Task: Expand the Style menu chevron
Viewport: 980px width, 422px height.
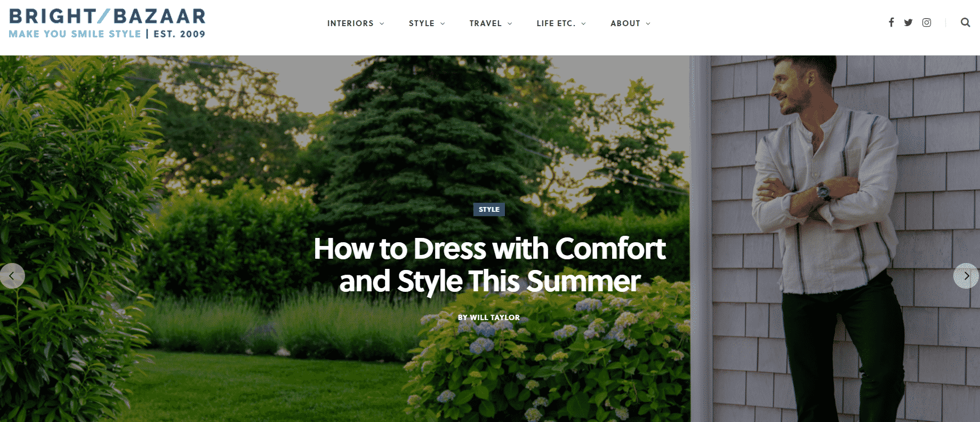Action: point(443,23)
